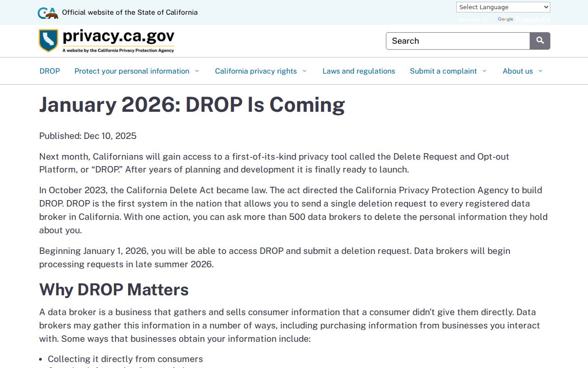This screenshot has width=588, height=368.
Task: Expand the Submit a complaint chevron
Action: click(484, 71)
